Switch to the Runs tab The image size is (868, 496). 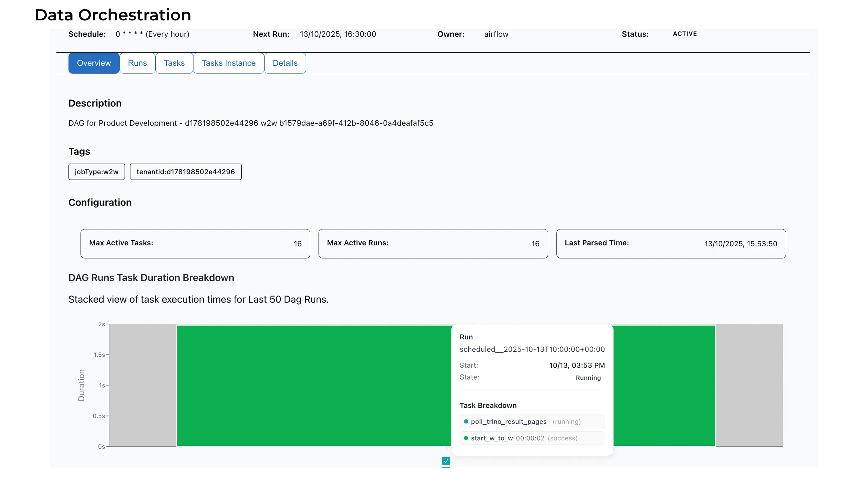[137, 63]
